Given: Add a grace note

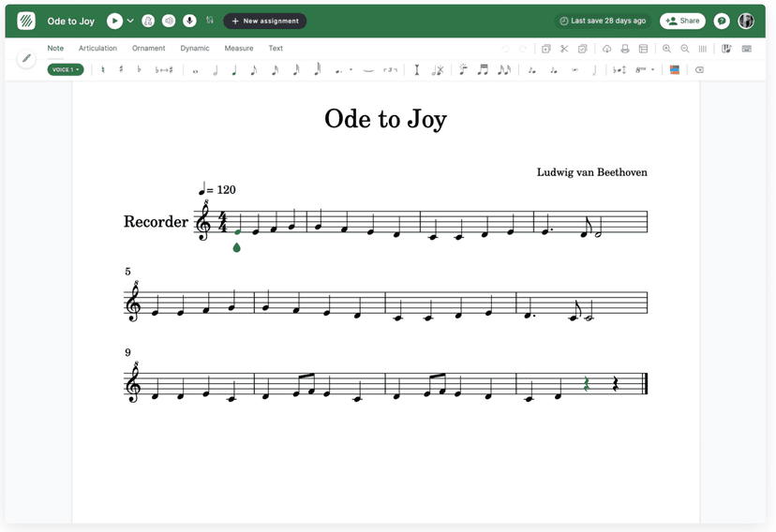Looking at the screenshot, I should tap(463, 69).
